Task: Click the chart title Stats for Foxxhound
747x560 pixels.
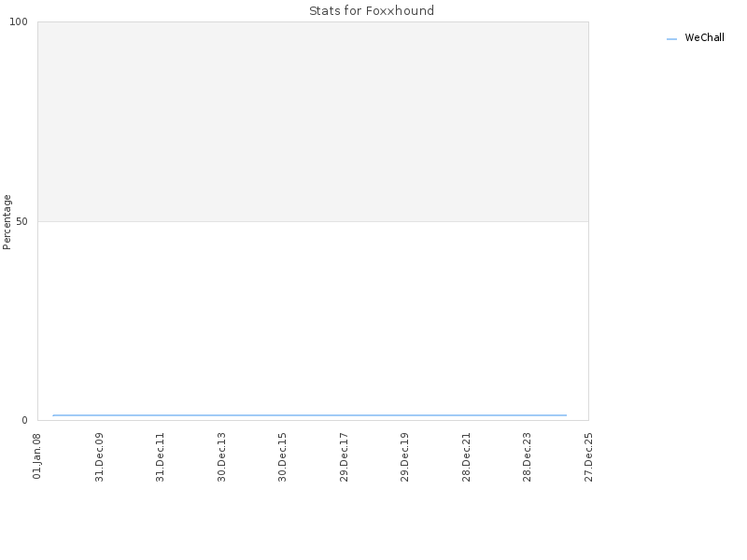Action: 372,10
